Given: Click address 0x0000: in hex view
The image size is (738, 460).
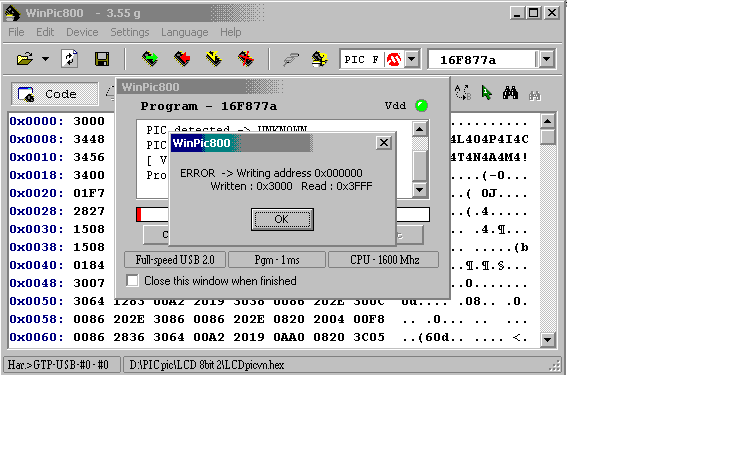Looking at the screenshot, I should 36,121.
